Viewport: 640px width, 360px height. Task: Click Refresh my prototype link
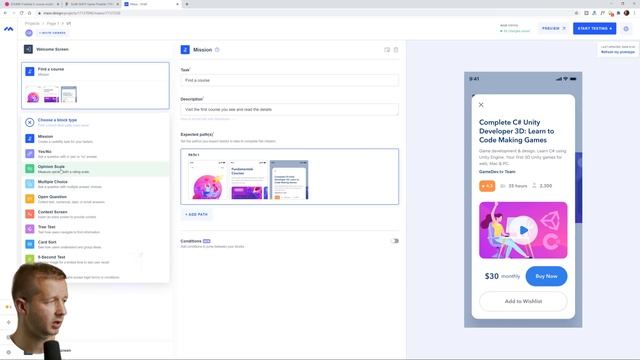[618, 52]
